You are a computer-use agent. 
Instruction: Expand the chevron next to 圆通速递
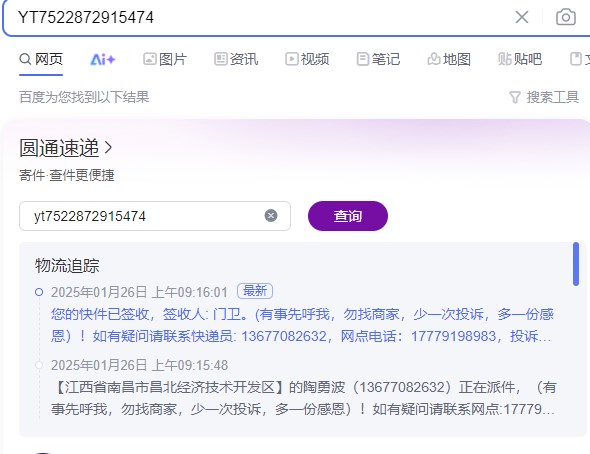click(x=108, y=147)
